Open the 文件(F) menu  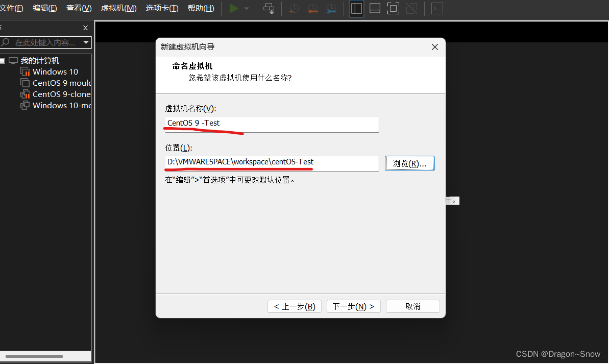[x=12, y=8]
